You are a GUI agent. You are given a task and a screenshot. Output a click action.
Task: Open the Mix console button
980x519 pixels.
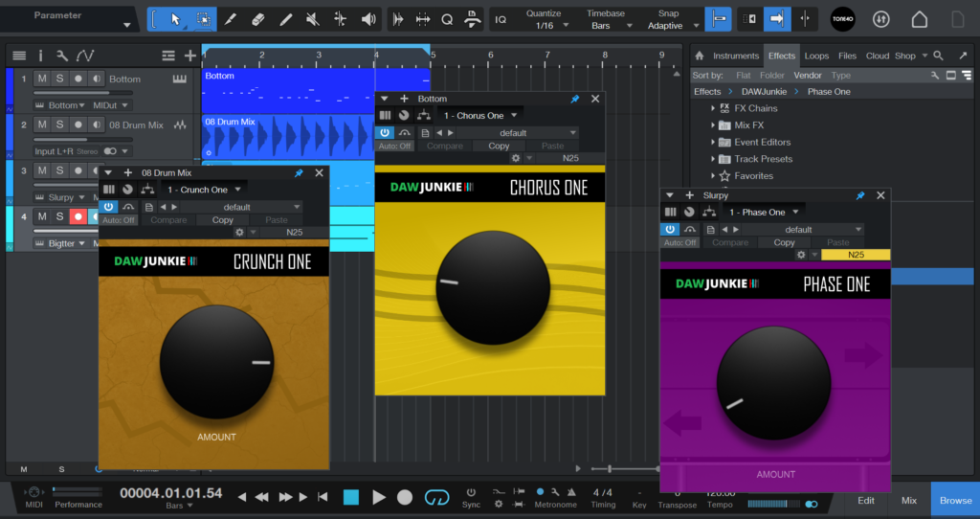[909, 500]
